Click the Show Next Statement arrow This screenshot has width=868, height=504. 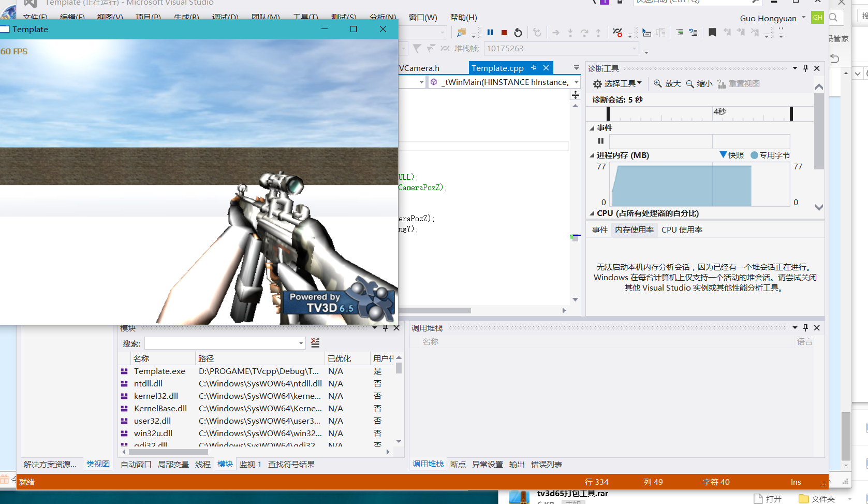pyautogui.click(x=556, y=33)
